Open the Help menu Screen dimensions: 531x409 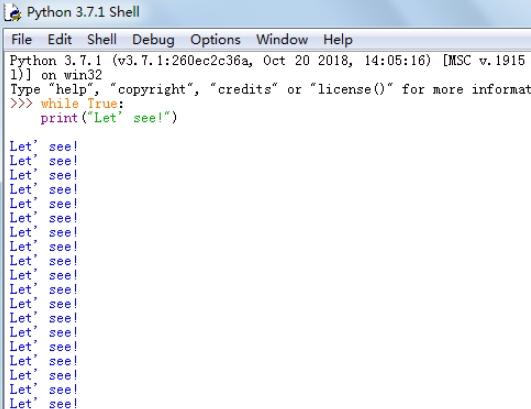pyautogui.click(x=338, y=40)
